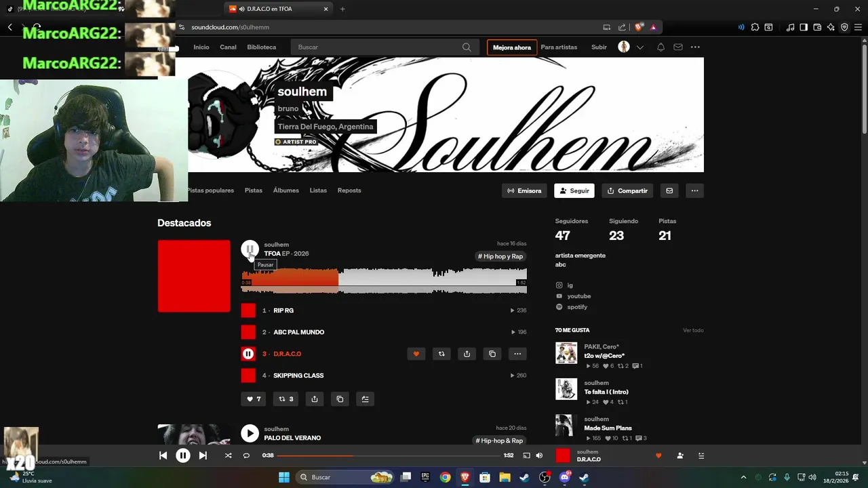Like the TFOA EP with 7 likes button
868x488 pixels.
[x=254, y=399]
